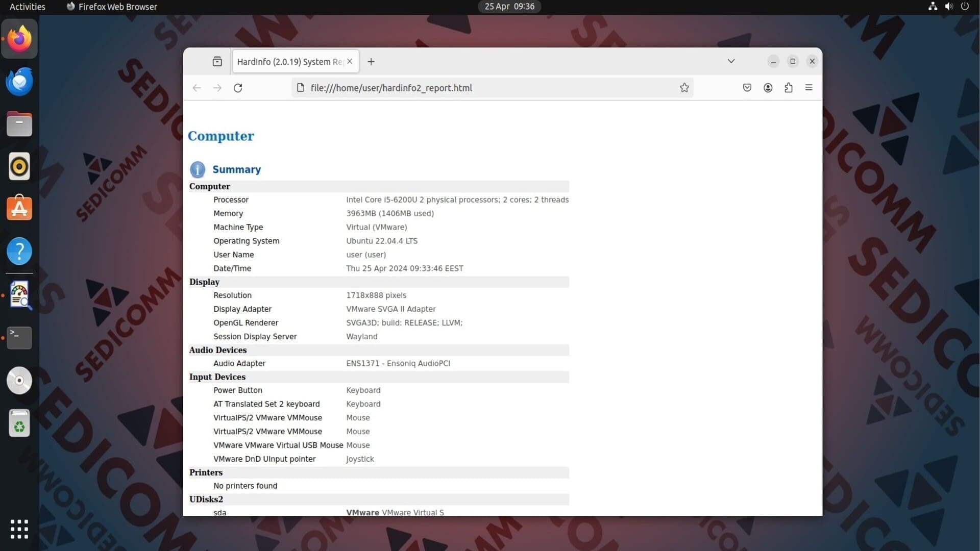
Task: Open a new tab with the plus button
Action: click(371, 62)
